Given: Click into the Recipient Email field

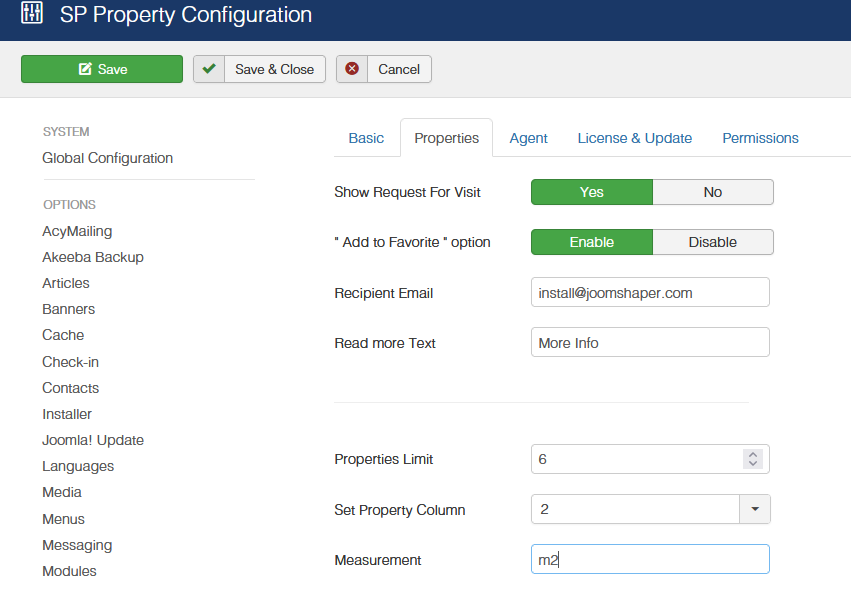Looking at the screenshot, I should click(650, 293).
